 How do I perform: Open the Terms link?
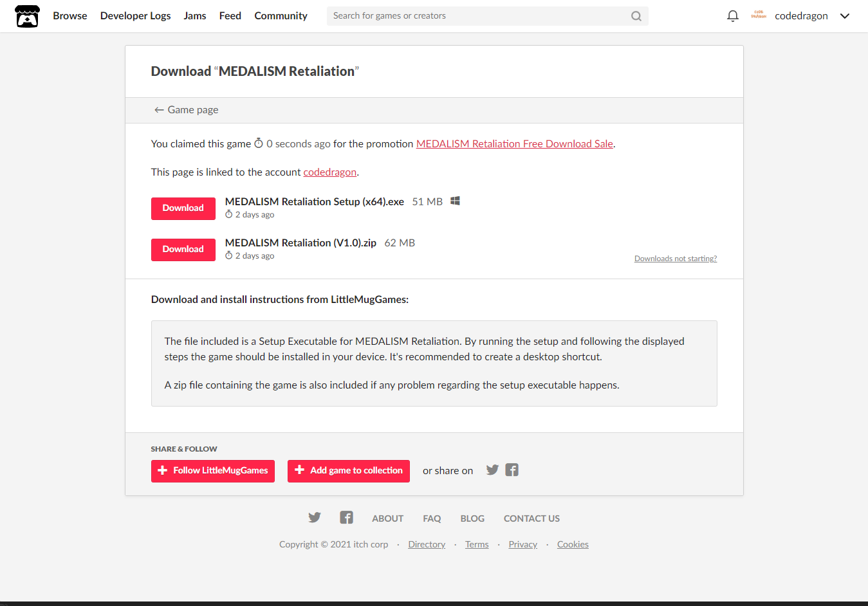click(x=477, y=544)
